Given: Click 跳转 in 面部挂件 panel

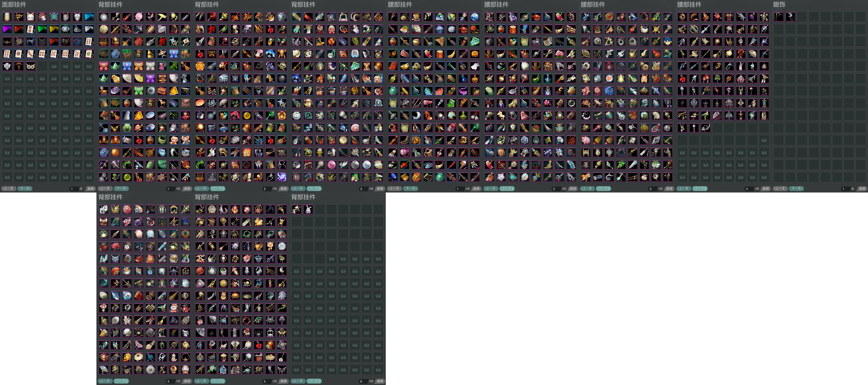Looking at the screenshot, I should tap(91, 189).
